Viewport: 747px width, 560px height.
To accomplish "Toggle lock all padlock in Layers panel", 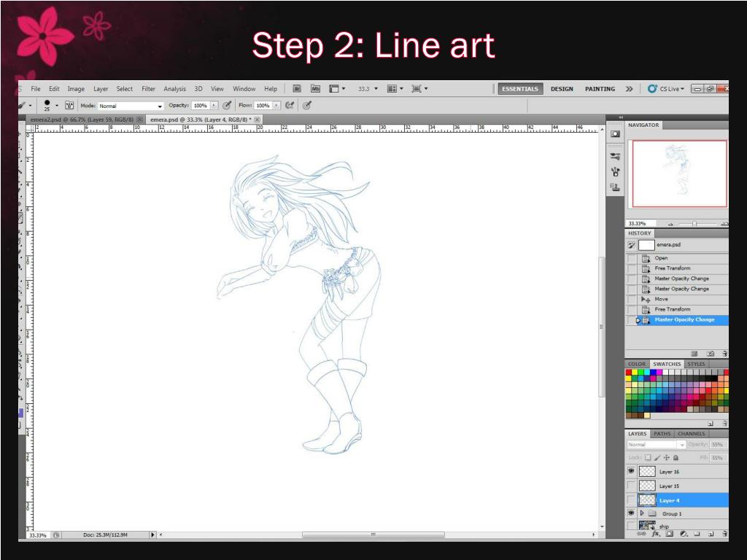I will [676, 458].
